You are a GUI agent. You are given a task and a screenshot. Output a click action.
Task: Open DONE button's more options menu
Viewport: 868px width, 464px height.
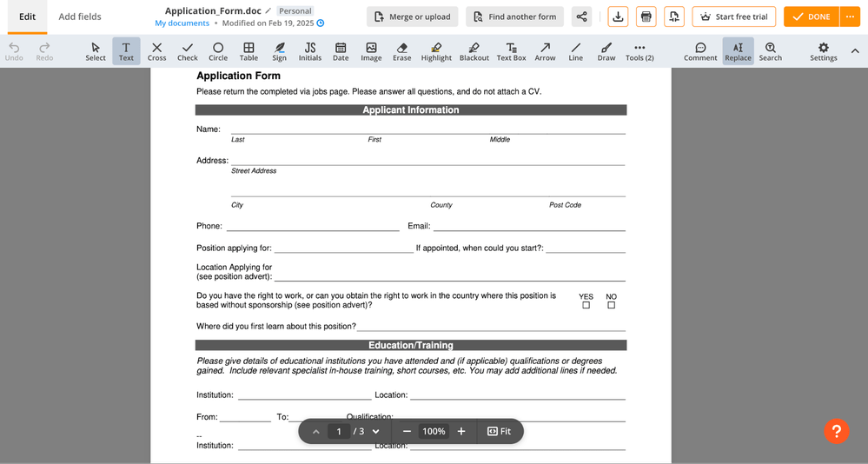[x=851, y=17]
